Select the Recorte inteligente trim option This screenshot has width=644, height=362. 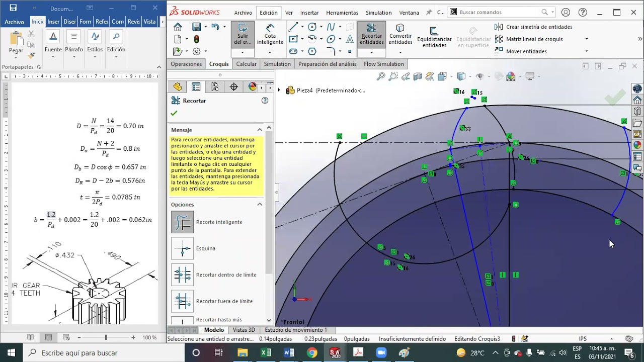(182, 222)
